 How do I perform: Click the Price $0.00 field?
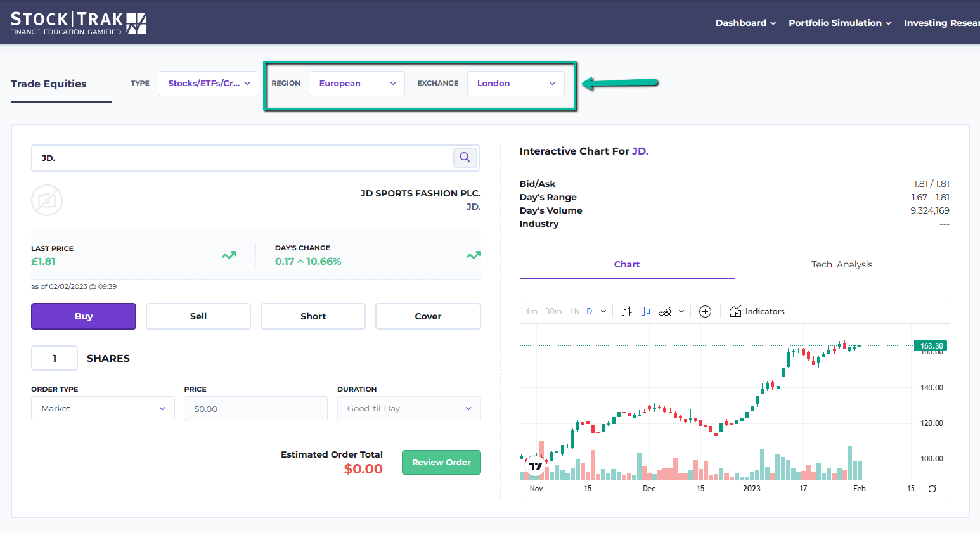[x=255, y=409]
